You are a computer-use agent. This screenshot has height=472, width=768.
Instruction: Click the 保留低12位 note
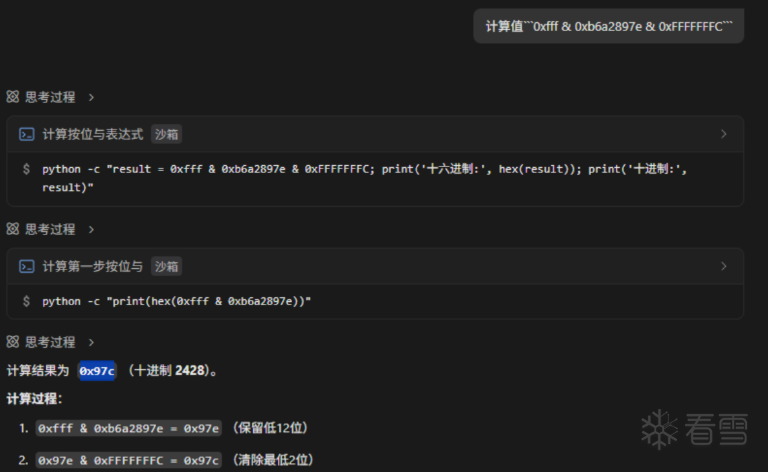click(x=270, y=428)
